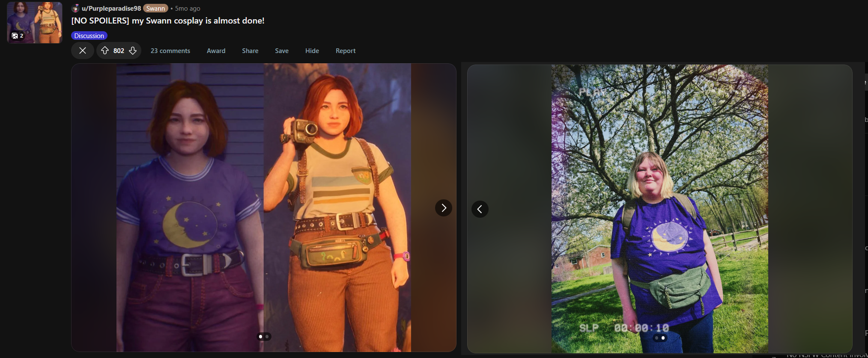
Task: Click the right gallery cosplay photo
Action: 660,209
